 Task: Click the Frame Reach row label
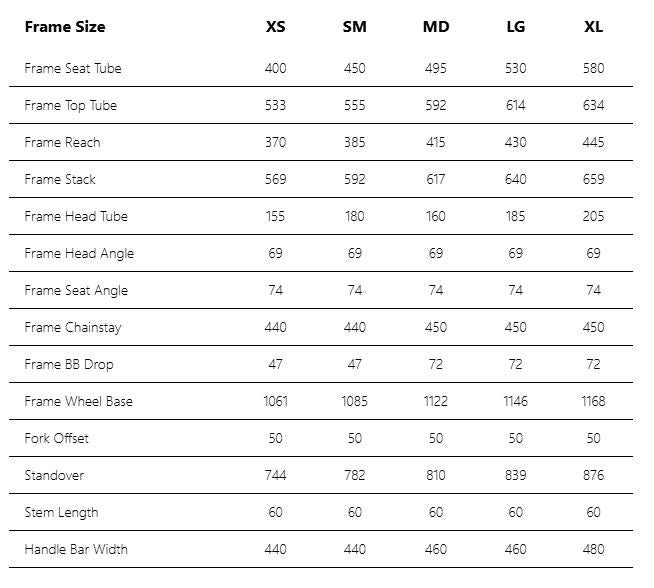[63, 142]
